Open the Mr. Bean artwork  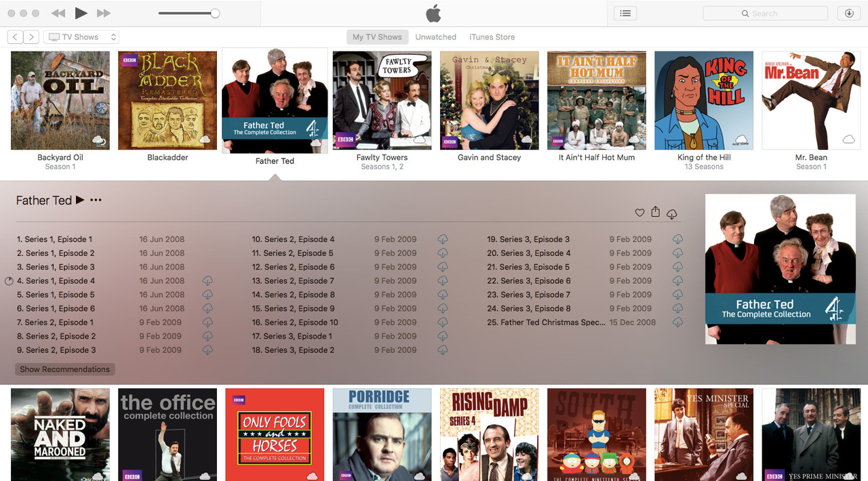811,100
